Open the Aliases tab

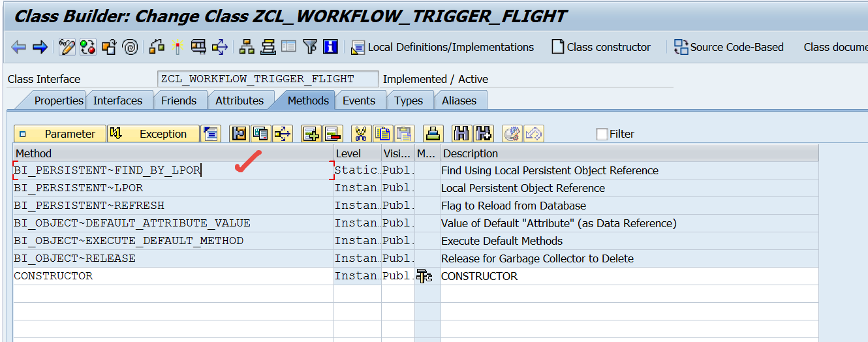tap(459, 101)
